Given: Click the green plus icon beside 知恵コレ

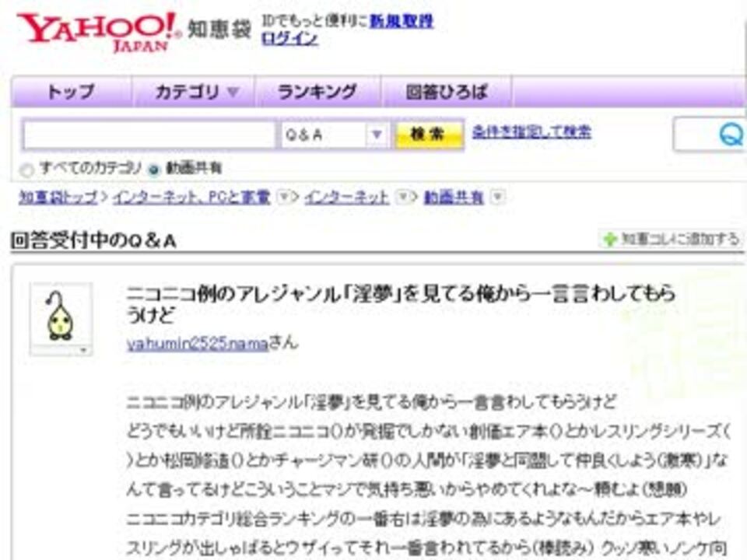Looking at the screenshot, I should pos(609,240).
